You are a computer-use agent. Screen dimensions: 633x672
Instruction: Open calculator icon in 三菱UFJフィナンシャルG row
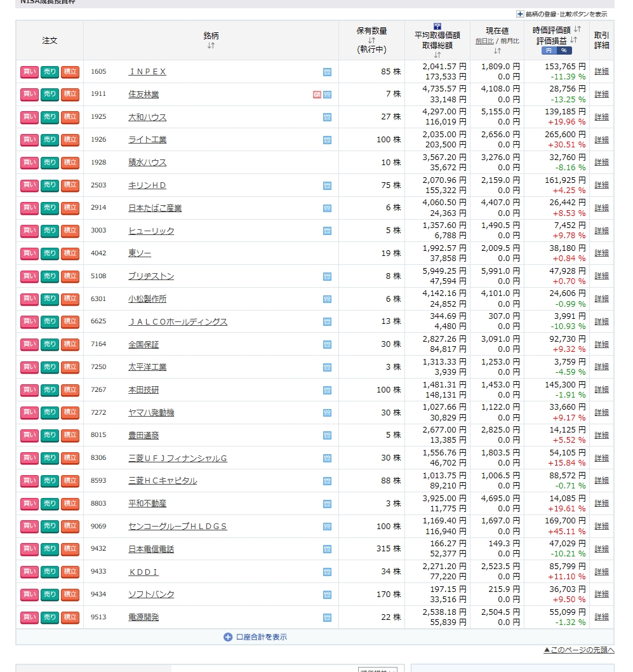327,458
